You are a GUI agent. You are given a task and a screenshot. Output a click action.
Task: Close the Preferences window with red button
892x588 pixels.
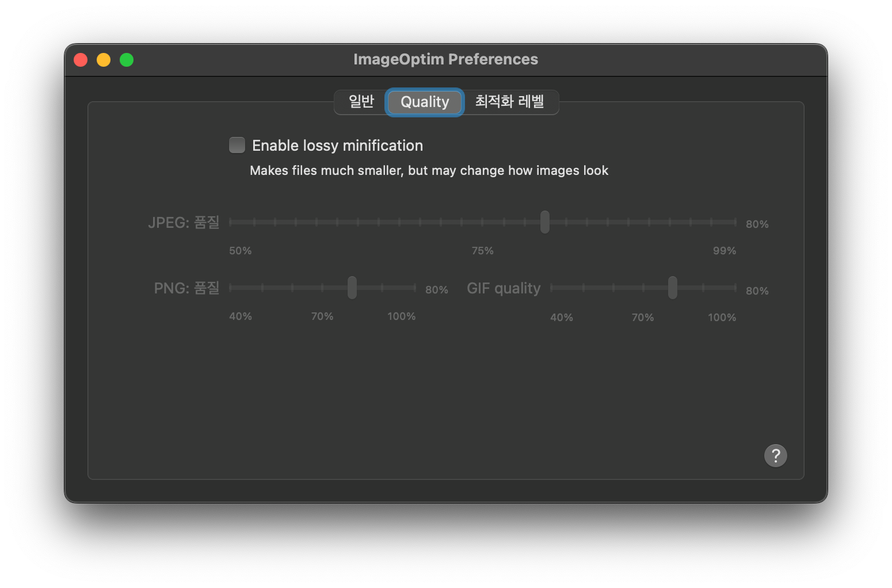pos(81,60)
